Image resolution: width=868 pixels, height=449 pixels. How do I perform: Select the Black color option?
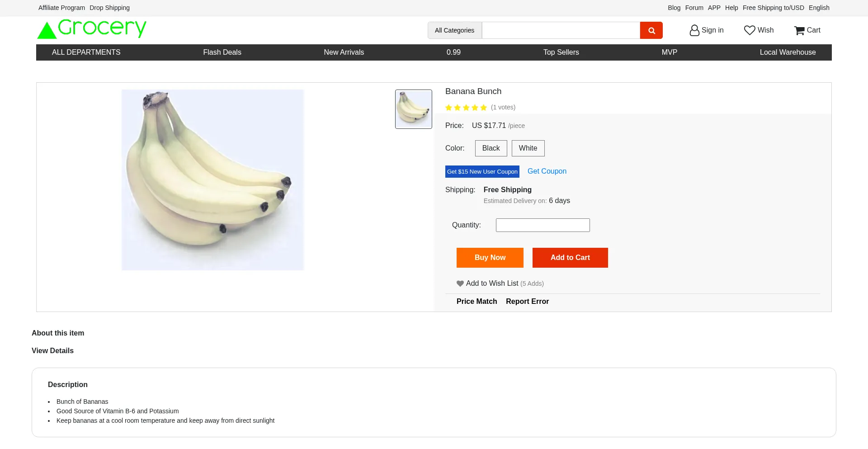(491, 148)
